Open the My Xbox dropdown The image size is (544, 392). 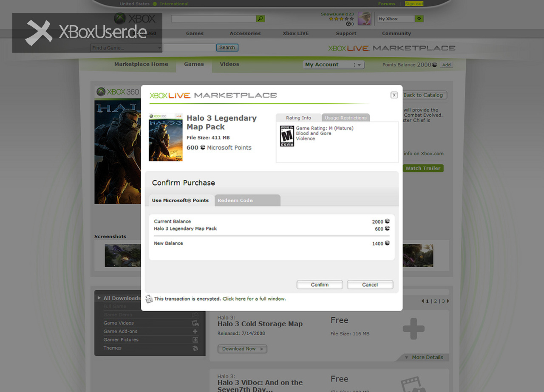click(400, 19)
